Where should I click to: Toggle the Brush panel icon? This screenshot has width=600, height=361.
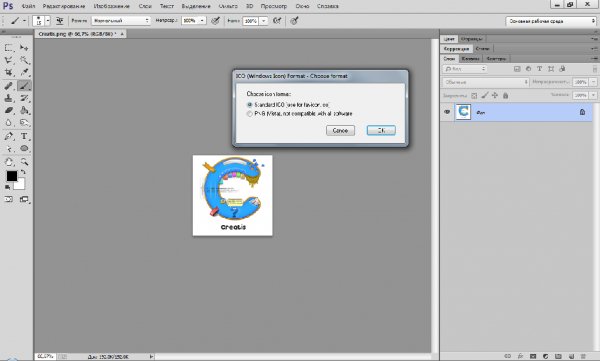pos(60,21)
